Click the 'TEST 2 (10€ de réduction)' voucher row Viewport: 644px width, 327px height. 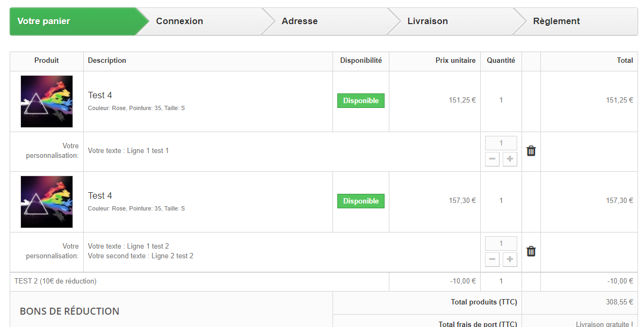pos(55,281)
